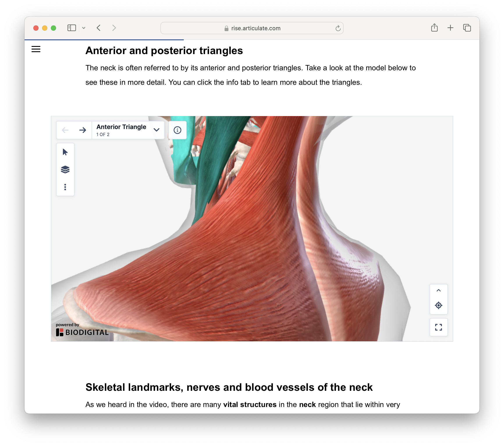Open the three-dot more options menu
Screen dimensions: 504x446
click(x=65, y=187)
